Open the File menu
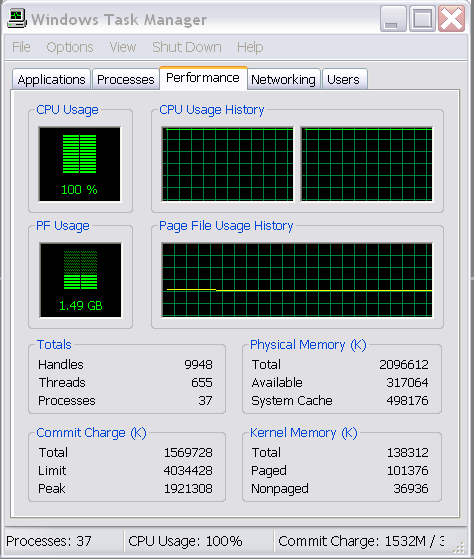474x559 pixels. point(21,47)
